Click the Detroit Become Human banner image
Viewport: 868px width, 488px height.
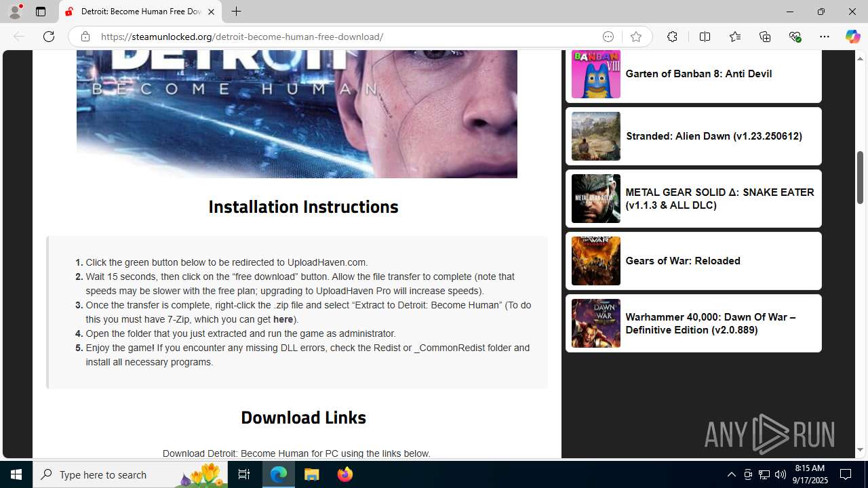point(297,114)
